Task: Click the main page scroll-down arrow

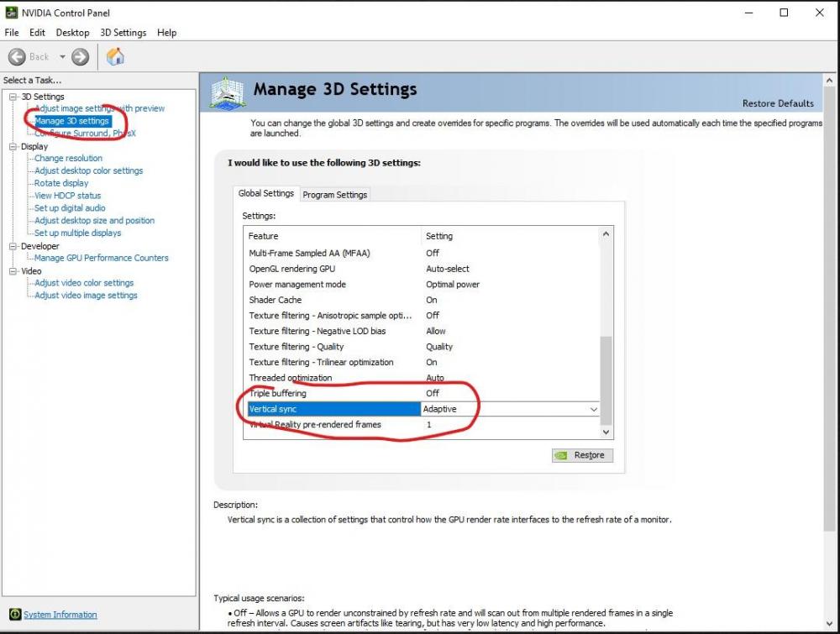Action: coord(829,623)
